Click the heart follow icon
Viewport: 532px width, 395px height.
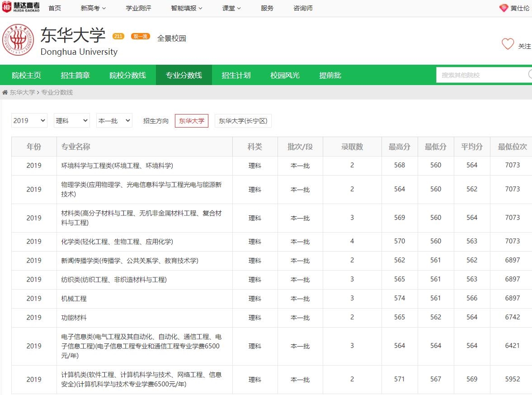[508, 44]
